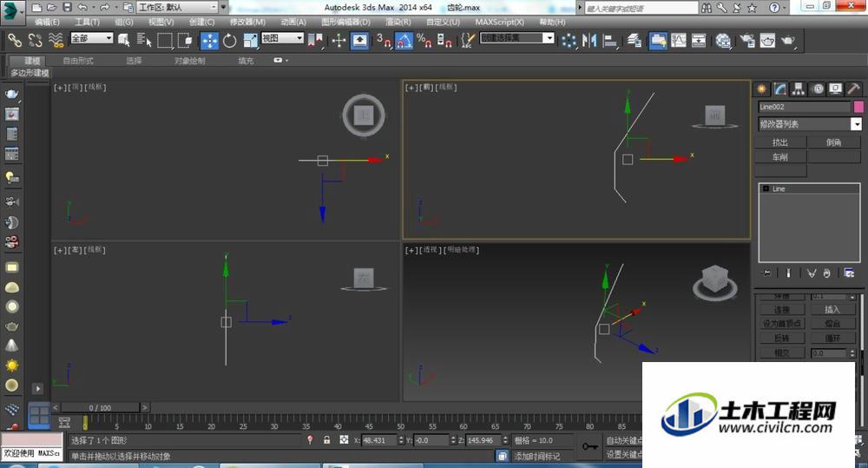The width and height of the screenshot is (868, 468).
Task: Click the Mirror tool icon
Action: [589, 40]
